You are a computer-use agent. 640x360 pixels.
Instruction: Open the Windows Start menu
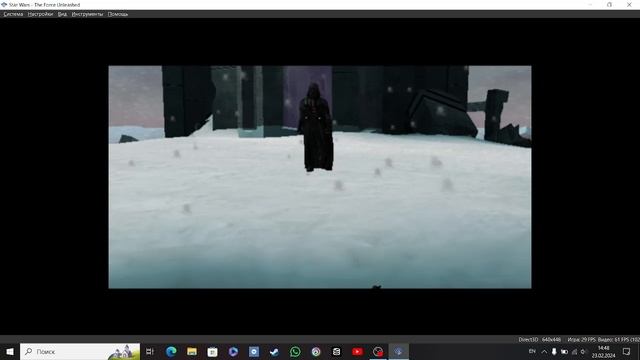(x=10, y=351)
